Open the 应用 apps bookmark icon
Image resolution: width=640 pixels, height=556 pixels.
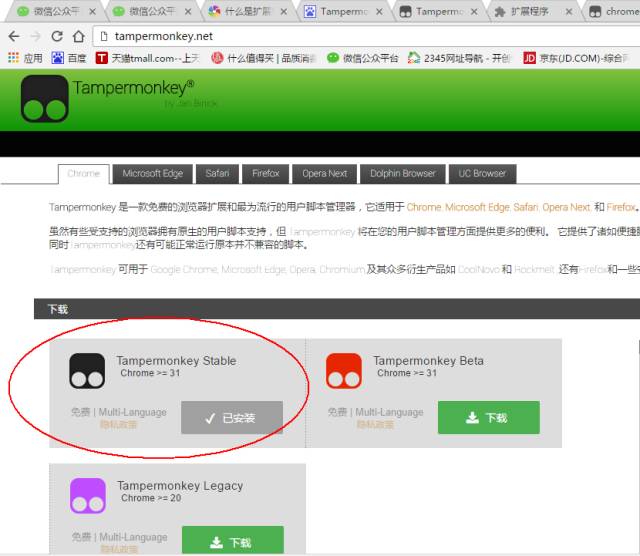pyautogui.click(x=25, y=58)
